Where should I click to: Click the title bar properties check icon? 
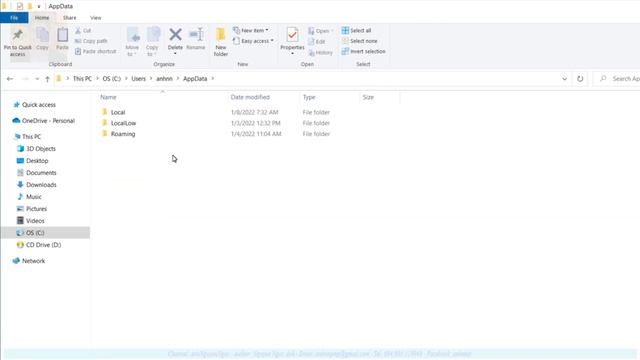(20, 6)
